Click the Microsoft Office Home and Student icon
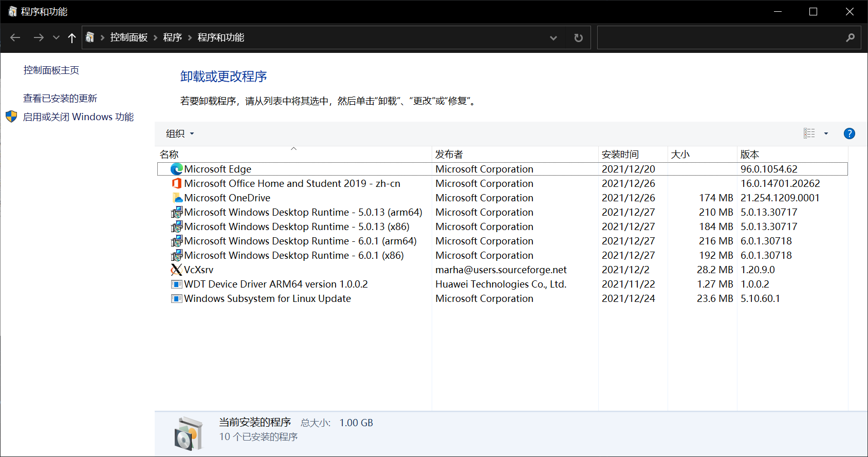Viewport: 868px width, 457px height. [177, 183]
